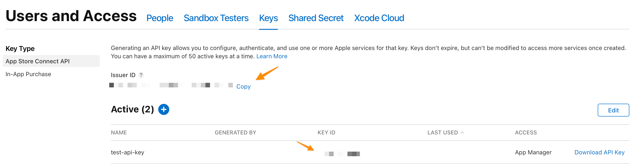Open the Sandbox Testers tab
Viewport: 644px width, 164px height.
click(x=216, y=18)
